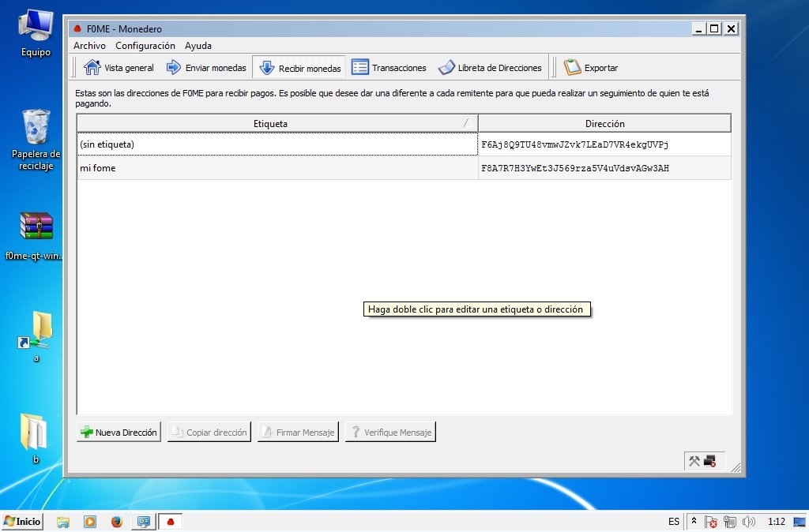Click the Exportar clipboard button
This screenshot has width=809, height=532.
(x=591, y=68)
